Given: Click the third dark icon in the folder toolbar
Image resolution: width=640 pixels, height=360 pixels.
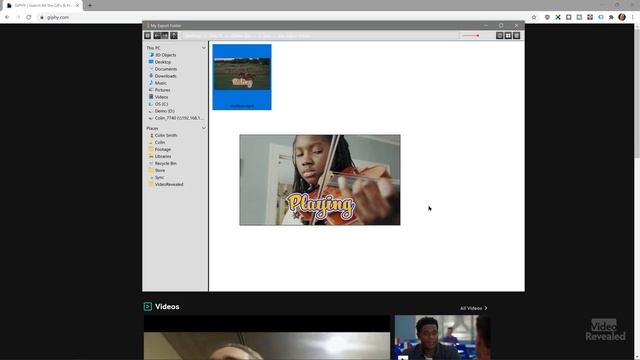Looking at the screenshot, I should pyautogui.click(x=174, y=36).
